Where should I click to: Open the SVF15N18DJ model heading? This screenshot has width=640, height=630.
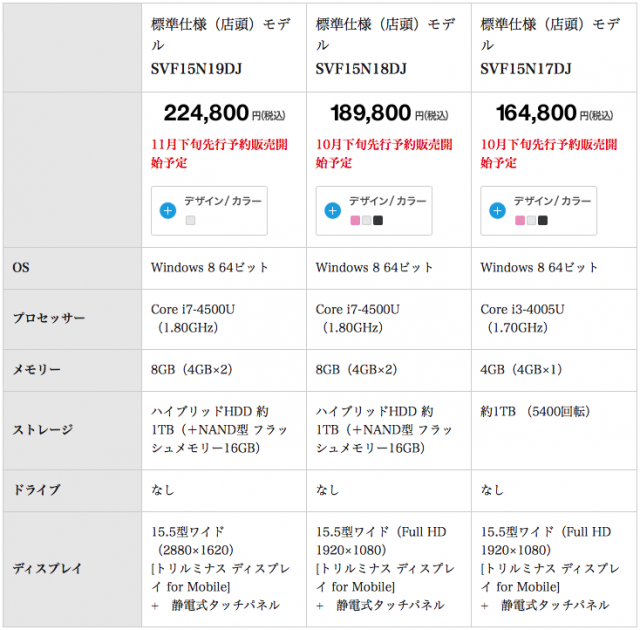coord(361,69)
